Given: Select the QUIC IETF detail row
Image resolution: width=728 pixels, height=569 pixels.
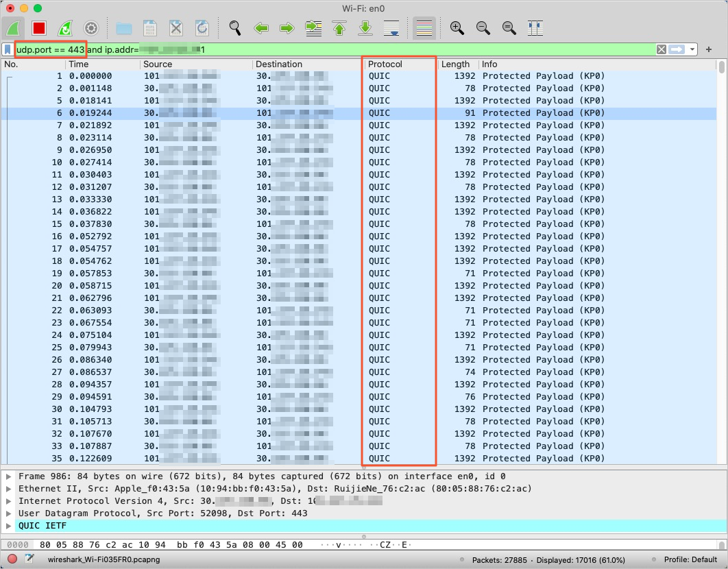Looking at the screenshot, I should [363, 525].
